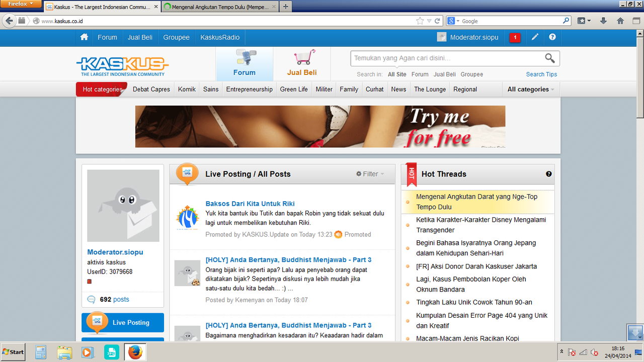Image resolution: width=644 pixels, height=362 pixels.
Task: Click the Try me for free banner
Action: tap(320, 127)
